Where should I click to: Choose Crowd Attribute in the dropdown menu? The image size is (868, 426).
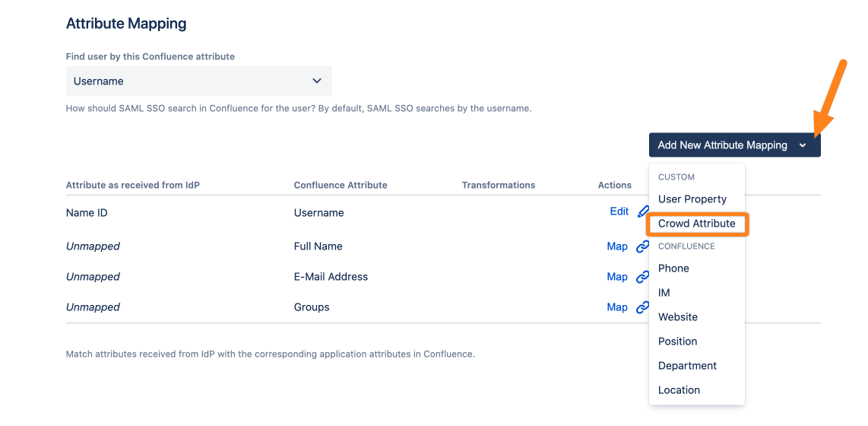point(697,224)
